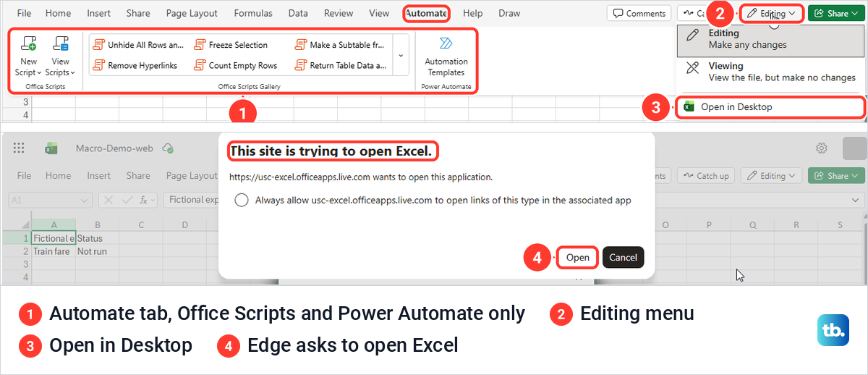Select column header D in Macro-Demo-web sheet

point(184,225)
